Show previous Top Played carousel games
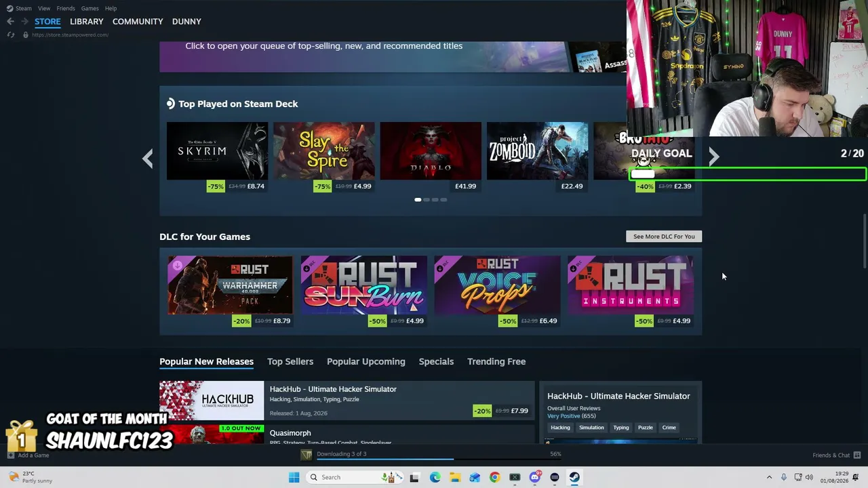Image resolution: width=868 pixels, height=488 pixels. point(147,159)
